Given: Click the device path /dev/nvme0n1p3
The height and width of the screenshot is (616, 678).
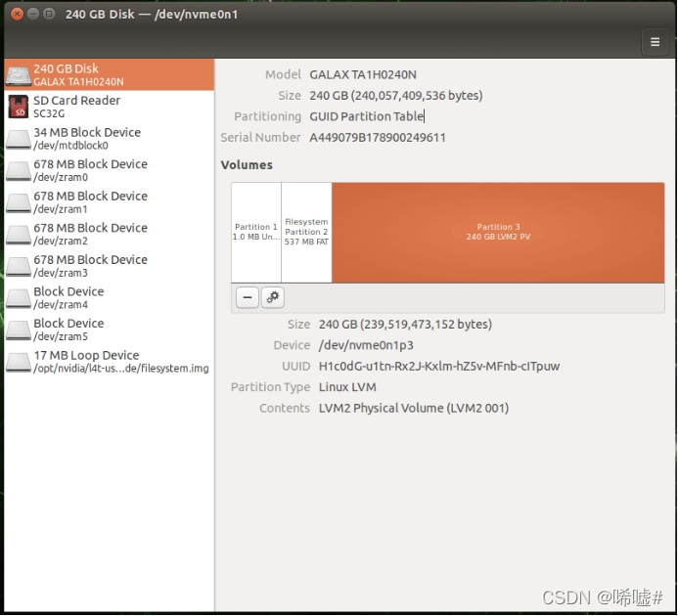Looking at the screenshot, I should pos(366,345).
